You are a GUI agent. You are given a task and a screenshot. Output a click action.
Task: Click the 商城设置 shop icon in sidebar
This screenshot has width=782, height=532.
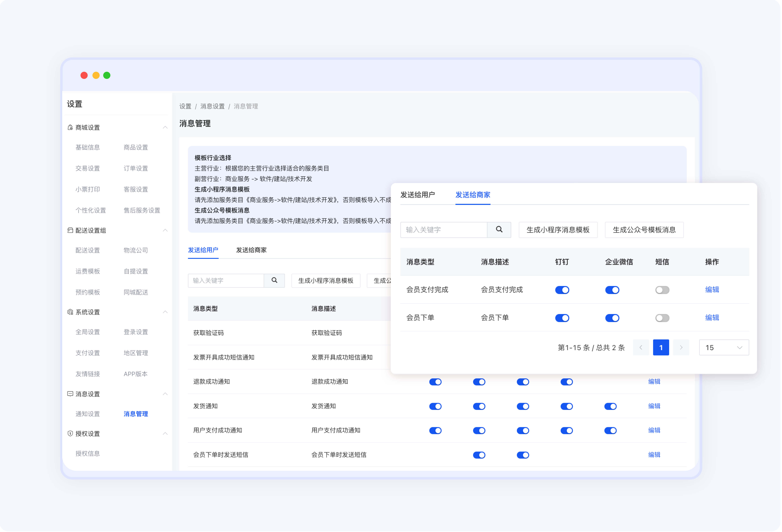70,128
